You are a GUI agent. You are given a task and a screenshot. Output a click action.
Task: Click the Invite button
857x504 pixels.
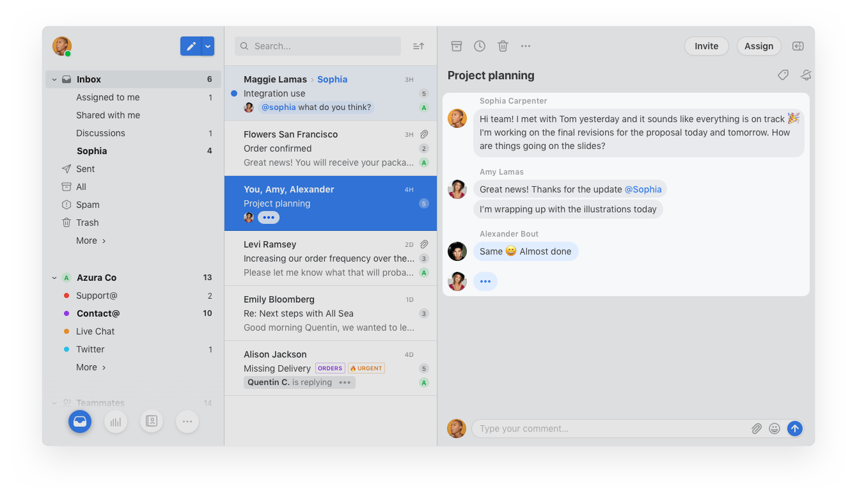706,45
